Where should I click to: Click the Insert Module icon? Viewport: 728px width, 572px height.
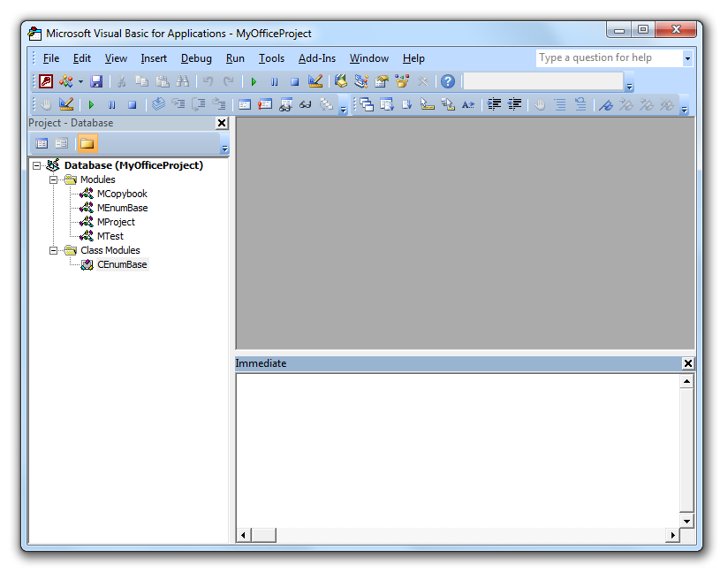66,82
